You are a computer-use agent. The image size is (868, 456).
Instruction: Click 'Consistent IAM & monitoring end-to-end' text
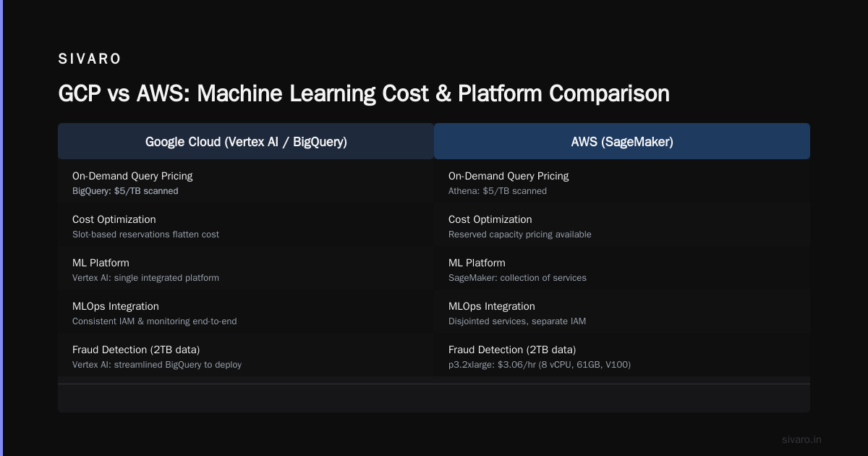155,321
